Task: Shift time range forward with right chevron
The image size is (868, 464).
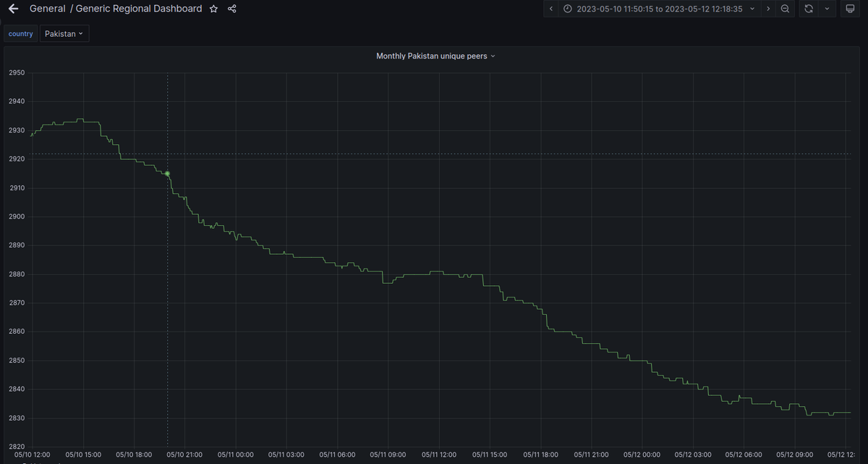Action: pyautogui.click(x=768, y=9)
